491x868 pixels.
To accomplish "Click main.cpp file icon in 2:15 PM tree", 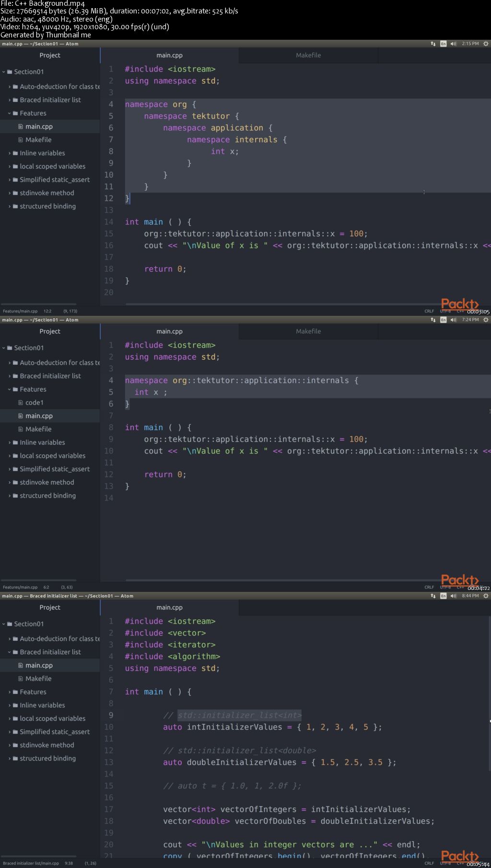I will pyautogui.click(x=21, y=127).
